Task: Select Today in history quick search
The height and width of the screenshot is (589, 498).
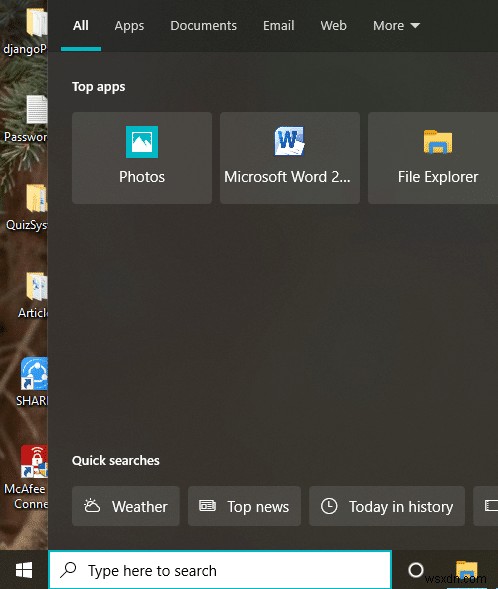Action: pyautogui.click(x=386, y=506)
